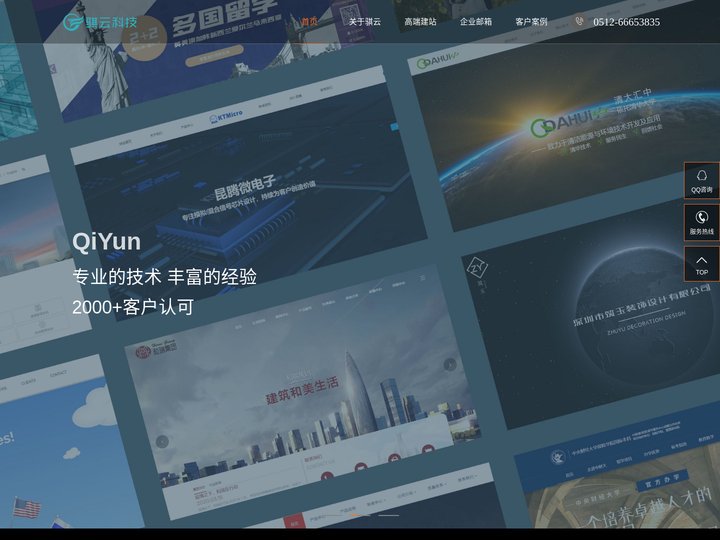Click the TOP back-to-top button
720x540 pixels.
pos(702,264)
